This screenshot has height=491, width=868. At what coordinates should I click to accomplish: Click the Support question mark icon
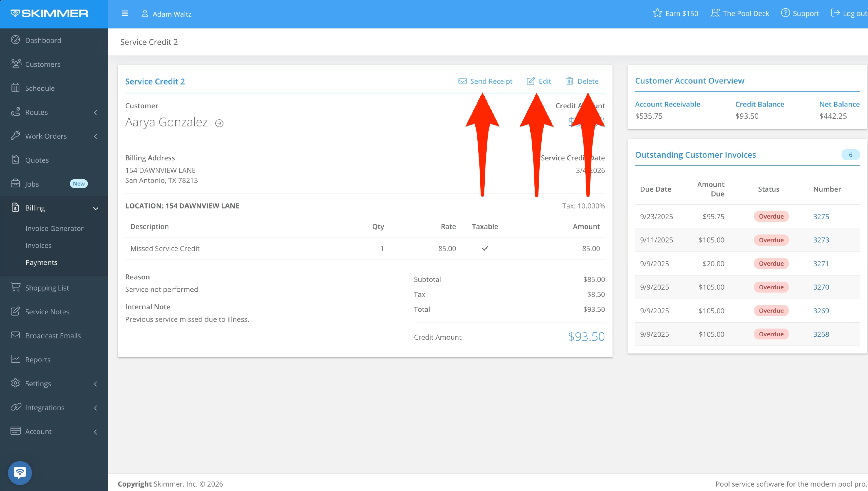pos(785,13)
